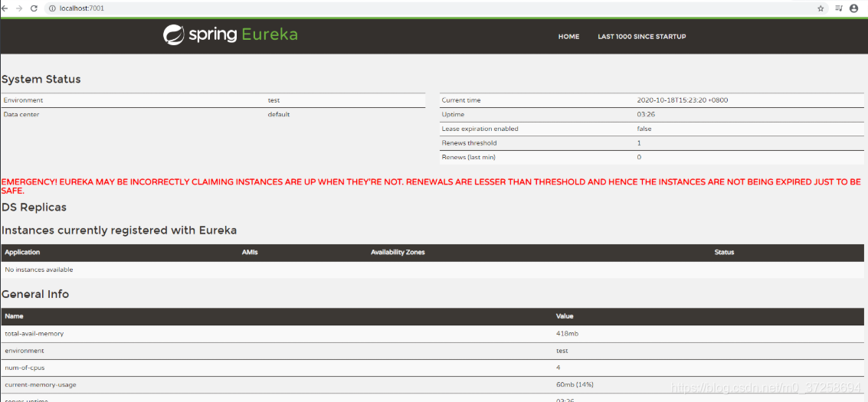The height and width of the screenshot is (402, 868).
Task: Bookmark this page with the star icon
Action: pos(821,8)
